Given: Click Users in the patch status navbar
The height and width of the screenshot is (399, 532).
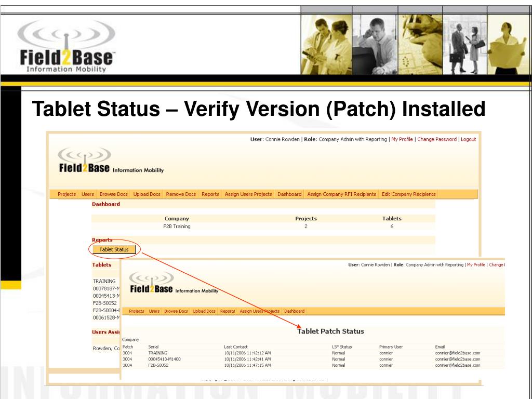Looking at the screenshot, I should coord(154,311).
